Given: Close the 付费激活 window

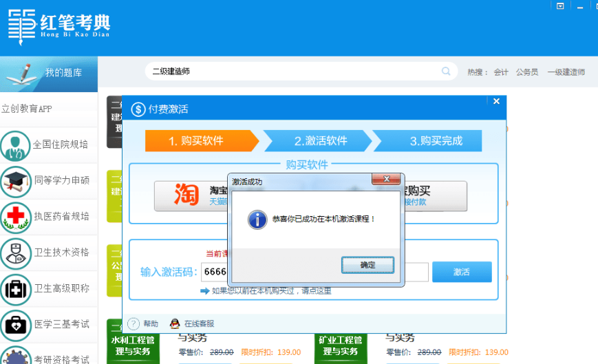Looking at the screenshot, I should click(496, 101).
